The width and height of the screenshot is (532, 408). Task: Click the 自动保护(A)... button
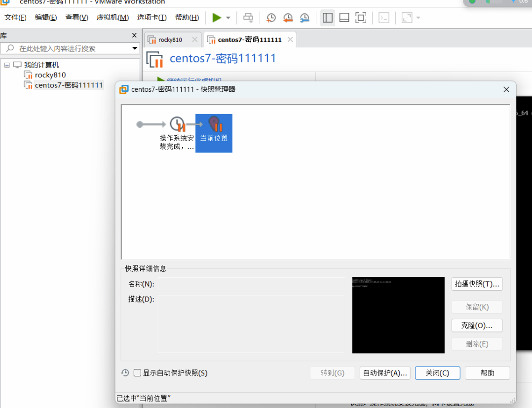point(385,373)
